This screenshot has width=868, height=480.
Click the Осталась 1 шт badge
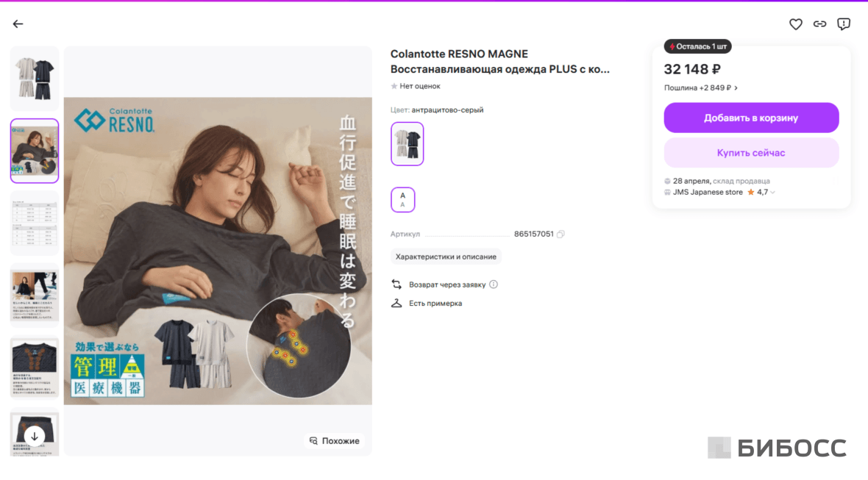point(697,46)
